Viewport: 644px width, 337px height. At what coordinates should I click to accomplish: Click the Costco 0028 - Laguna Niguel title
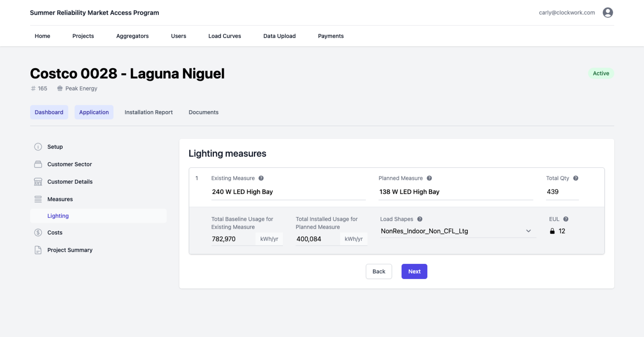pos(127,73)
